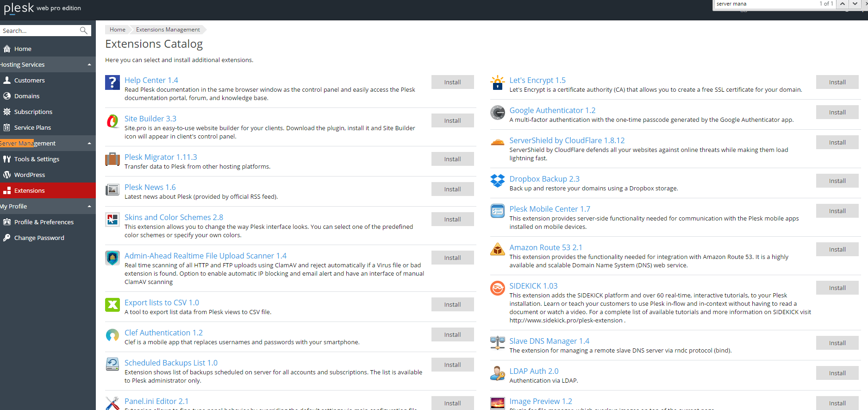Screen dimensions: 868x410
Task: Click the Slave DNS Manager icon
Action: tap(498, 343)
